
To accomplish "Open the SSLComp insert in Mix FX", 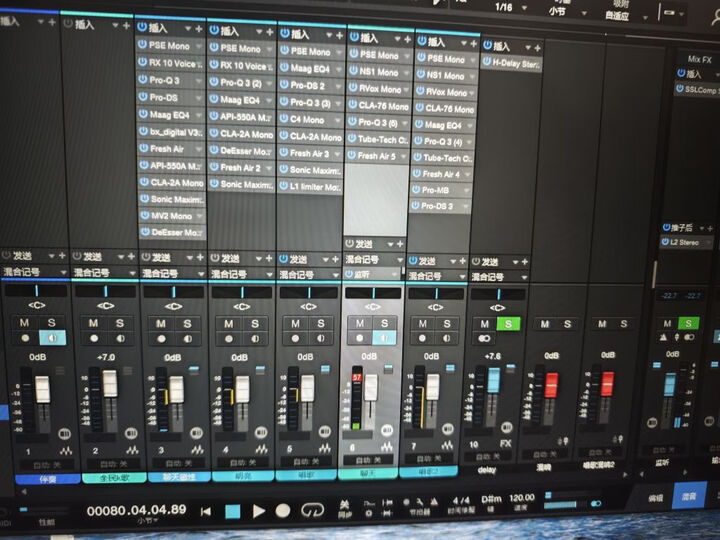I will click(697, 90).
